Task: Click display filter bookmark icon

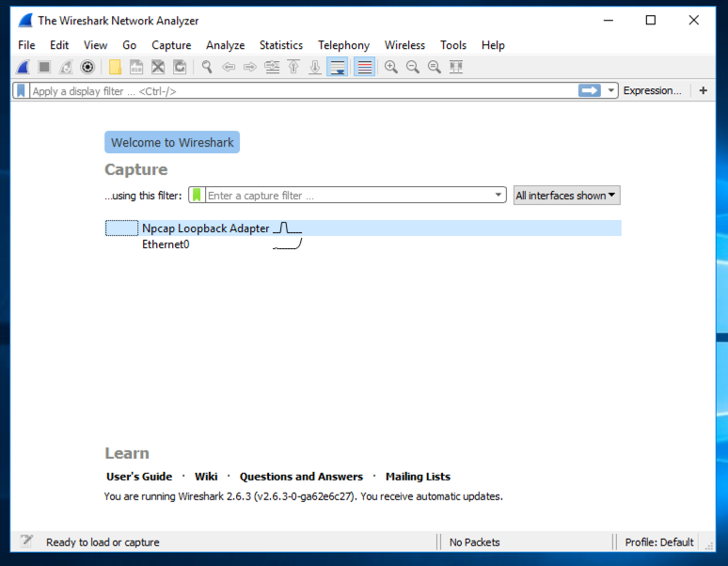Action: click(21, 90)
